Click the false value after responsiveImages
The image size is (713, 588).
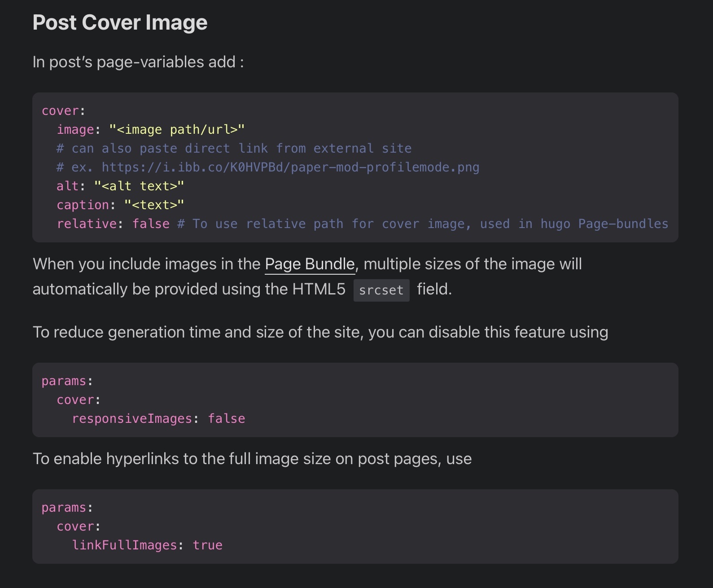(x=226, y=419)
